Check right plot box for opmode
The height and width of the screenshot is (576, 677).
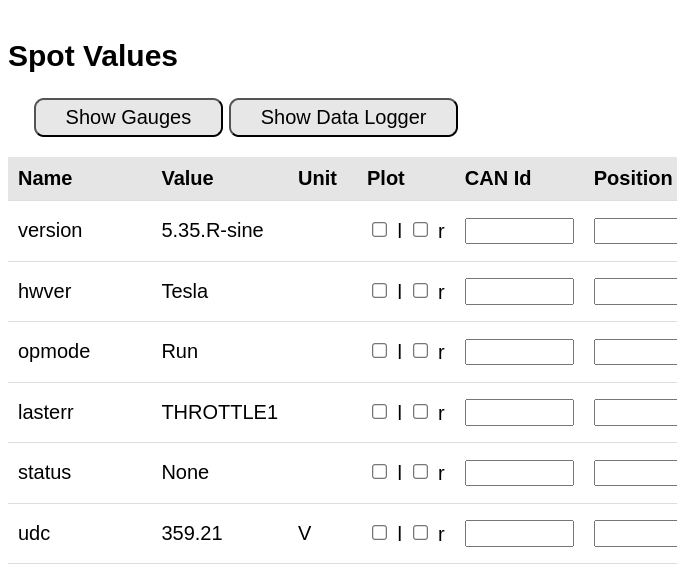(x=421, y=351)
